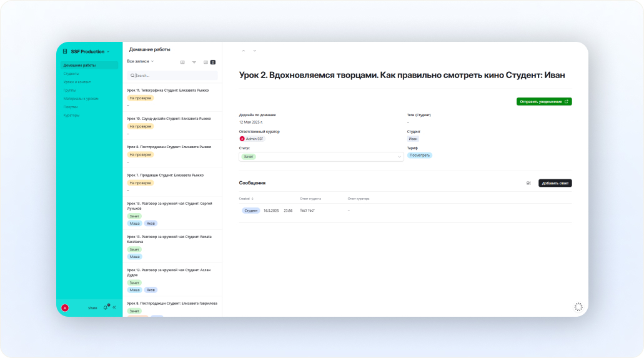Click dotted circle icon at bottom right
644x358 pixels.
(x=578, y=307)
